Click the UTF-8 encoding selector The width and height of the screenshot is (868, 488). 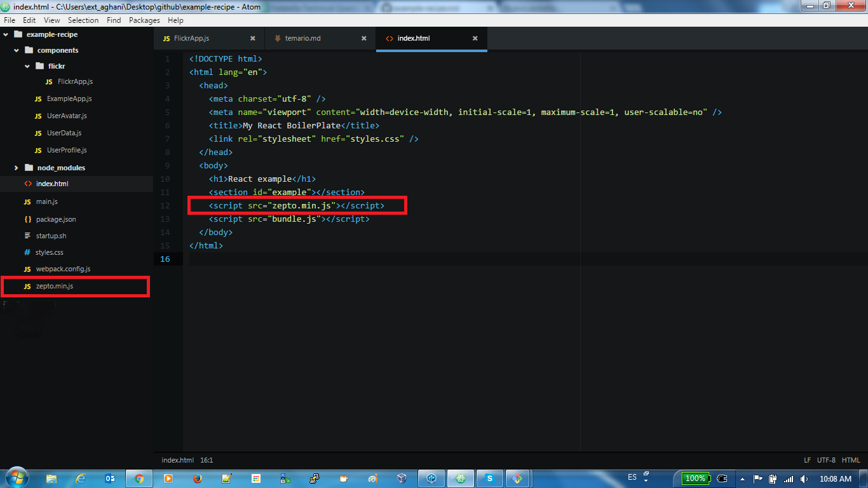click(826, 460)
